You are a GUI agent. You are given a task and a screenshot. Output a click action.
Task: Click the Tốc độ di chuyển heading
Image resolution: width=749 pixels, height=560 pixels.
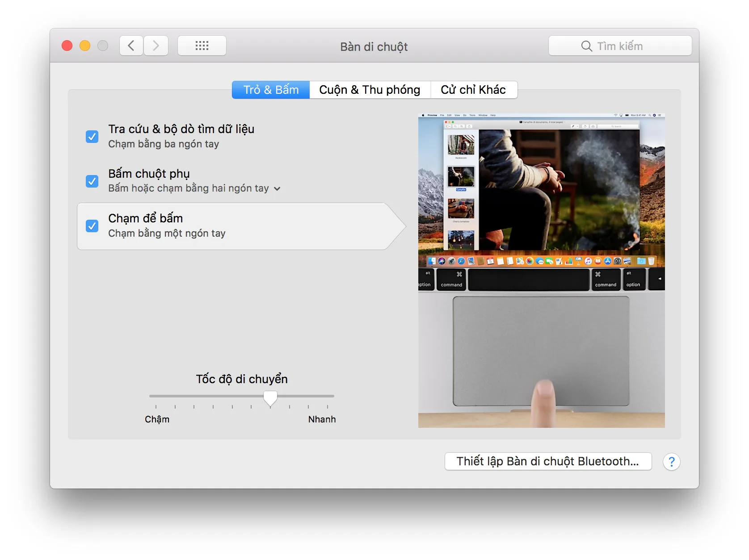click(242, 379)
